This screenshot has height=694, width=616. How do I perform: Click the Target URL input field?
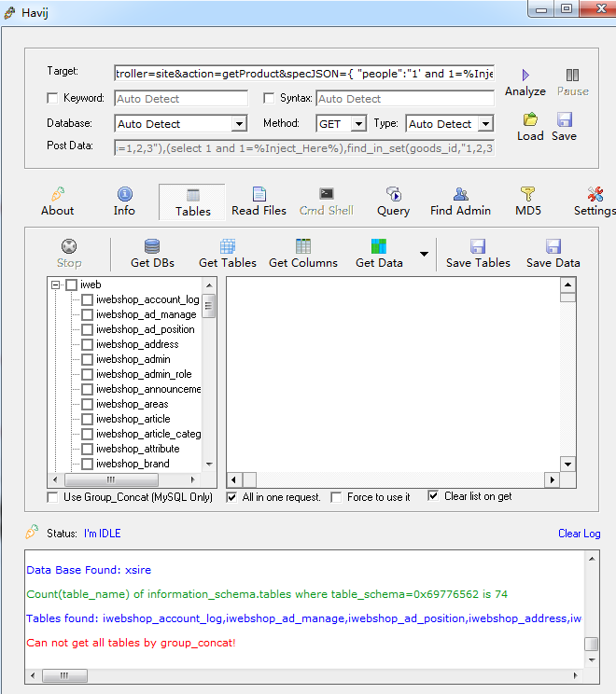(304, 74)
